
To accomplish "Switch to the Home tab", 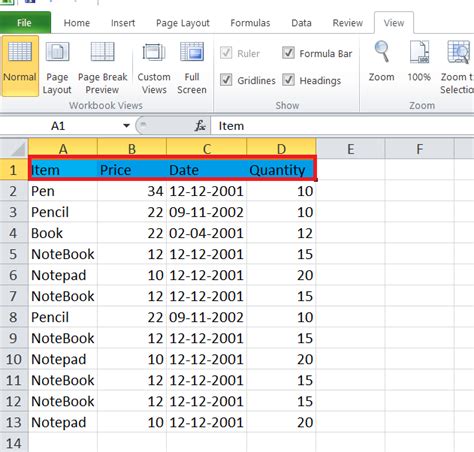I will point(77,23).
